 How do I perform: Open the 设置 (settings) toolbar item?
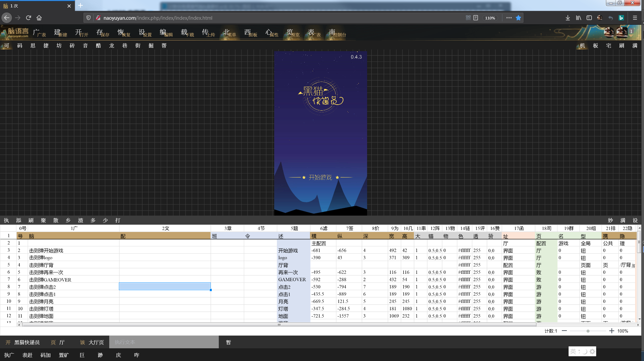coord(145,33)
